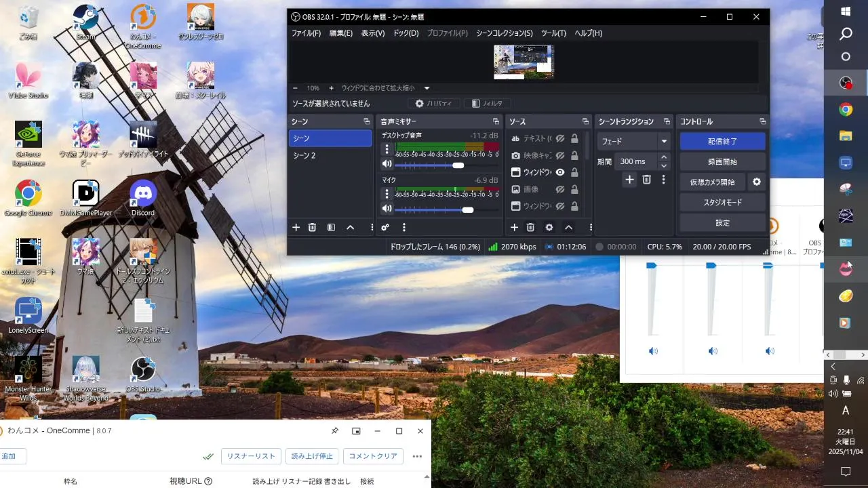Expand Scenes panel extra options dots
Viewport: 868px width, 488px height.
coord(372,228)
